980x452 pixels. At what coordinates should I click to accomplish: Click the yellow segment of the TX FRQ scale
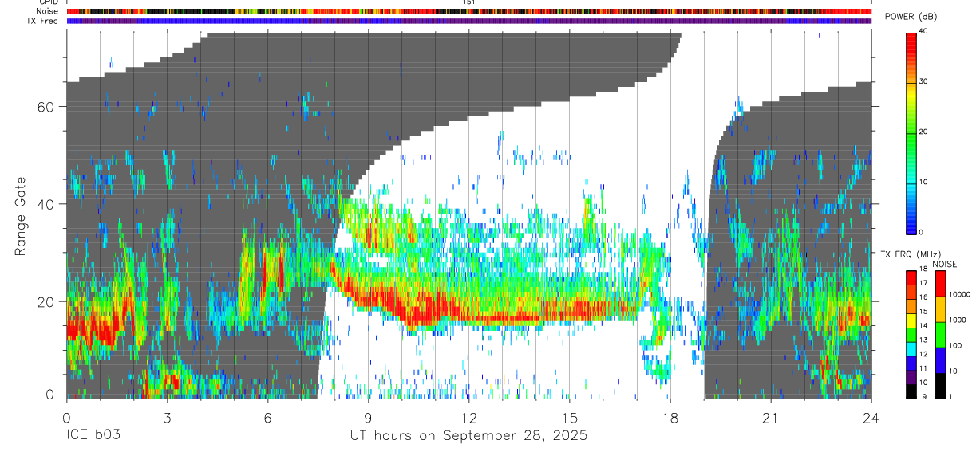[911, 320]
